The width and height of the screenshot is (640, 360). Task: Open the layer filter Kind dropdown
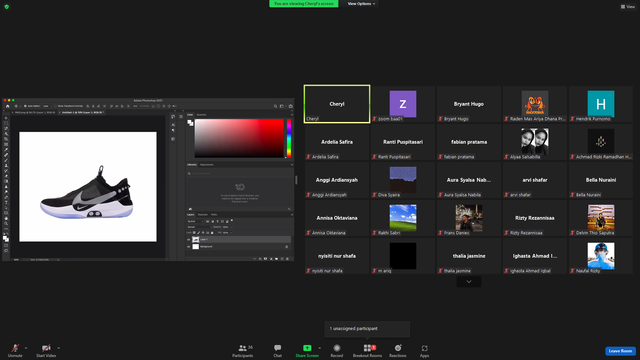(196, 221)
